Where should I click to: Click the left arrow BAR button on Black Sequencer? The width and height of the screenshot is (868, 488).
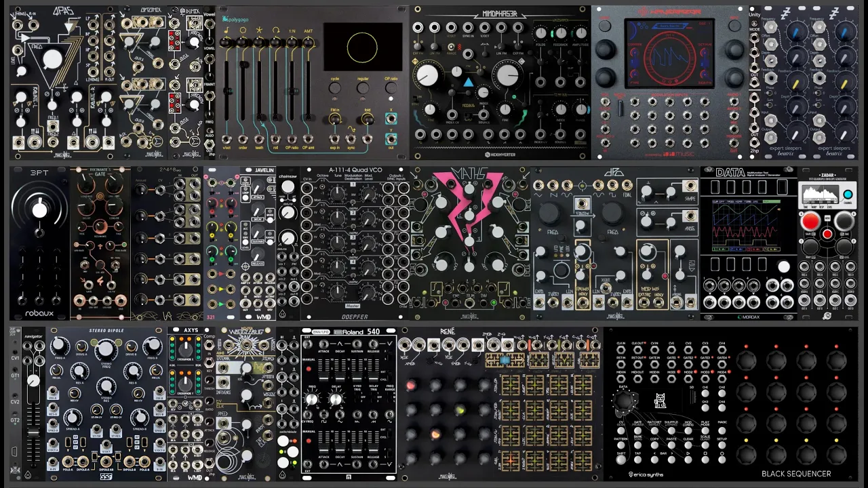654,460
